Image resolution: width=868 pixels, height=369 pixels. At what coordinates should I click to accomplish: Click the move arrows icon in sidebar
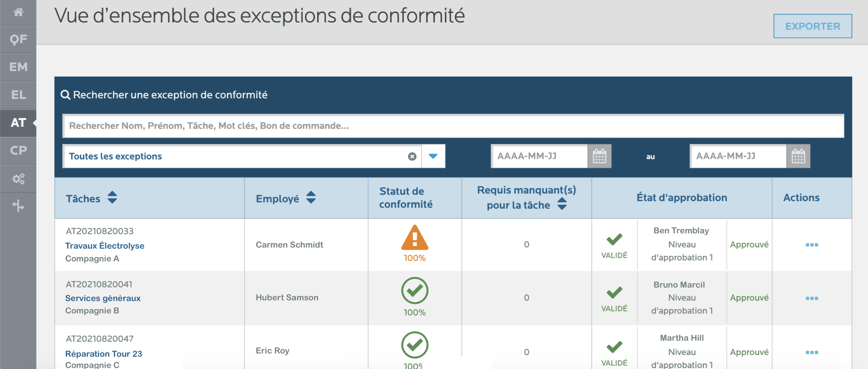point(18,206)
